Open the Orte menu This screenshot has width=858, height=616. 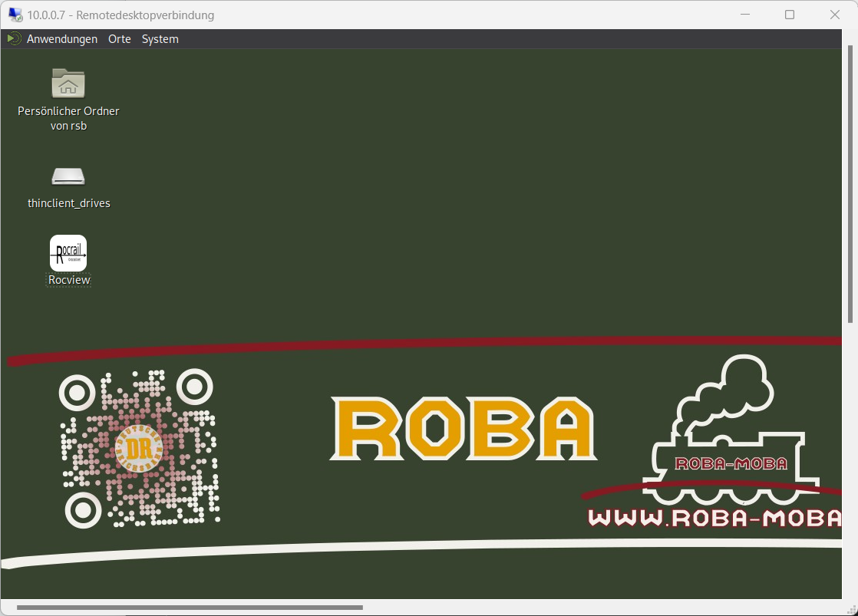pos(120,39)
